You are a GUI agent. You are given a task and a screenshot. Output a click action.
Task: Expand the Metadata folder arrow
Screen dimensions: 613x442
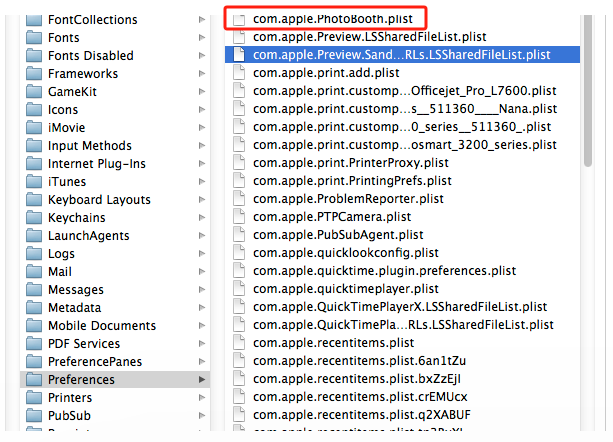202,308
